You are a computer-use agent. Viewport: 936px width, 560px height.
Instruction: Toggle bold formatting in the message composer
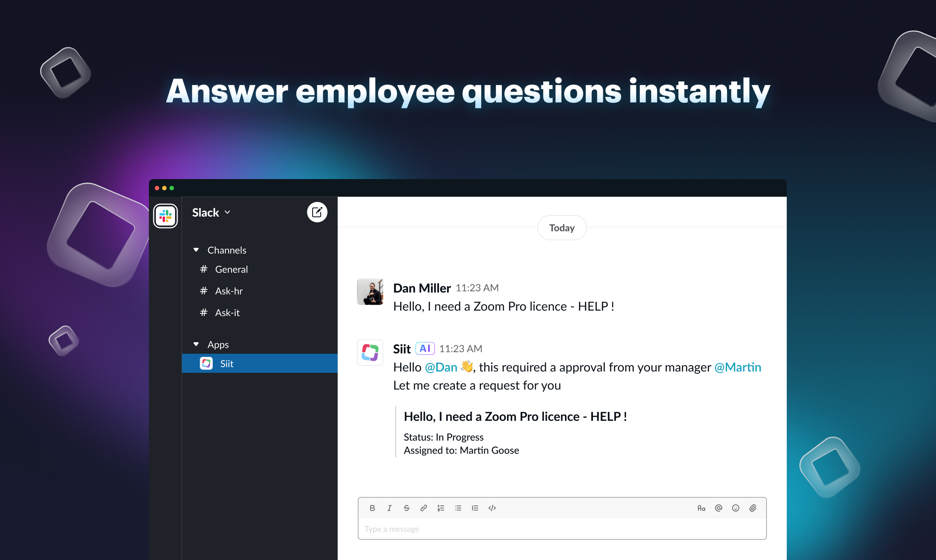[372, 508]
